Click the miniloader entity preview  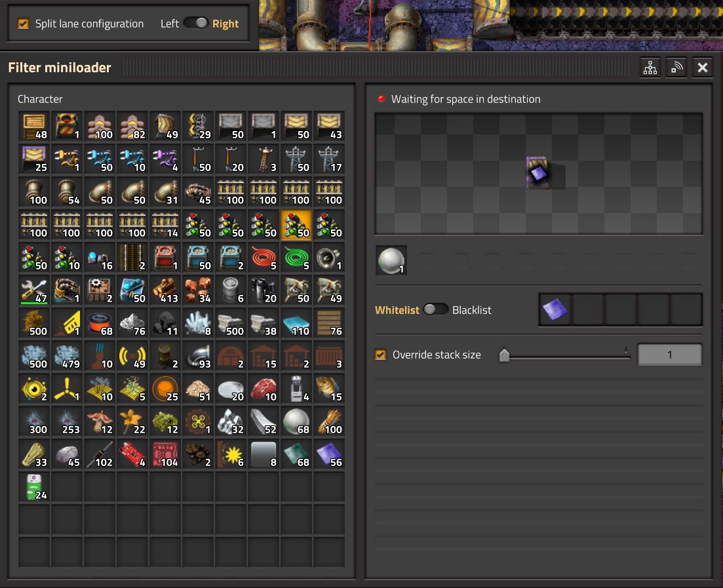pos(539,173)
